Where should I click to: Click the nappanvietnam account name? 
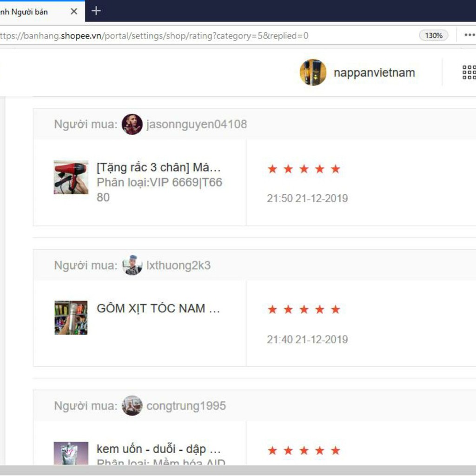tap(374, 73)
